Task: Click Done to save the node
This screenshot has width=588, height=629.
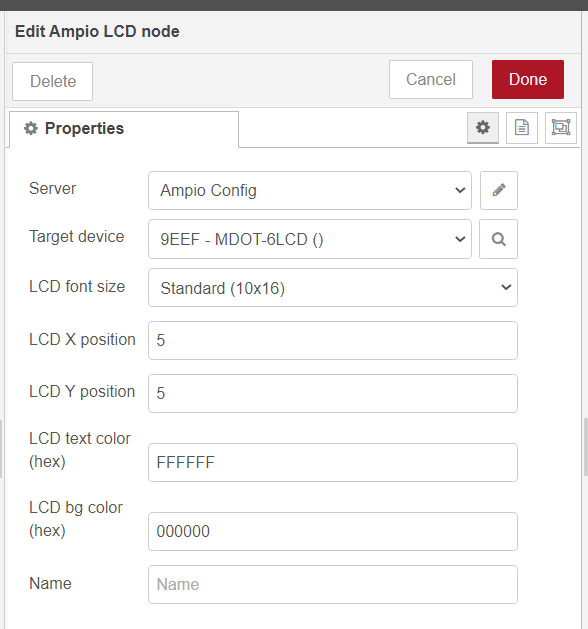Action: click(528, 79)
